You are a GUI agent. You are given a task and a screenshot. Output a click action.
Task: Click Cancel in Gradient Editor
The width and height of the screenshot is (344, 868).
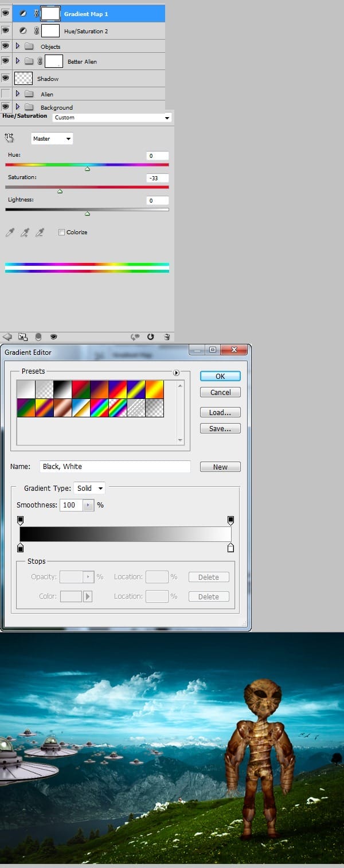(220, 392)
